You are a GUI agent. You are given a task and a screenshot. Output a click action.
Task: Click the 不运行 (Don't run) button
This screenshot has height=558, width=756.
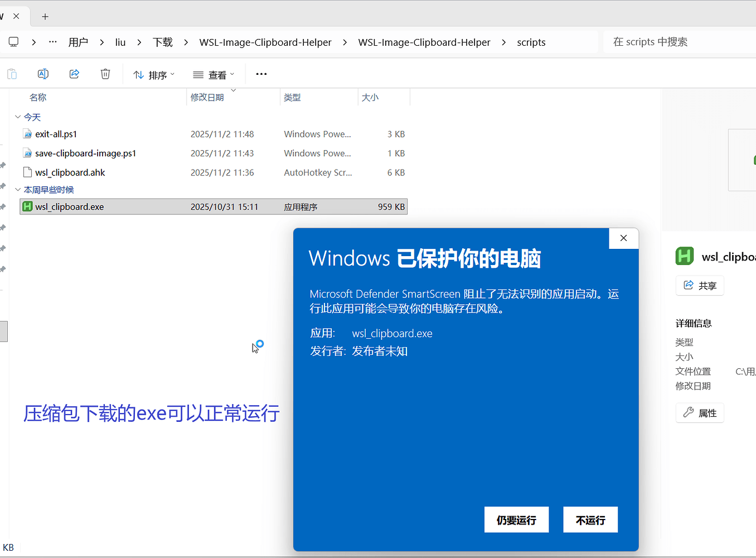coord(590,519)
